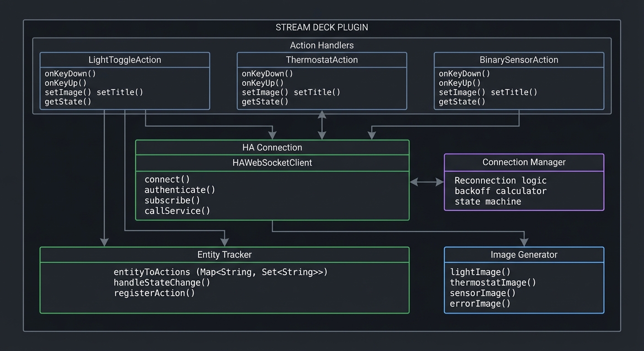
Task: Click the backoff calculator text in Connection Manager
Action: pyautogui.click(x=499, y=191)
